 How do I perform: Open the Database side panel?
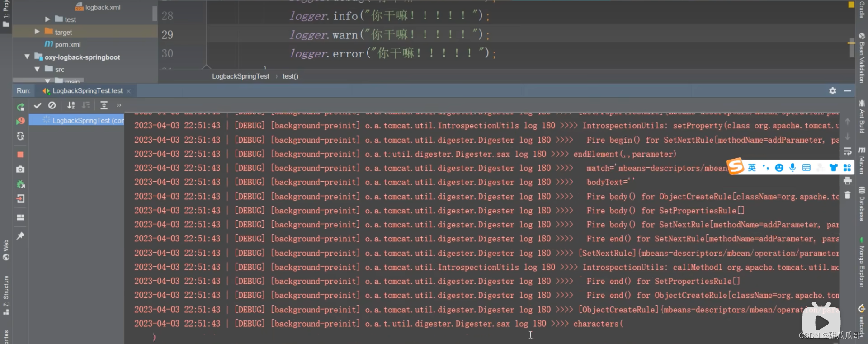[x=862, y=204]
